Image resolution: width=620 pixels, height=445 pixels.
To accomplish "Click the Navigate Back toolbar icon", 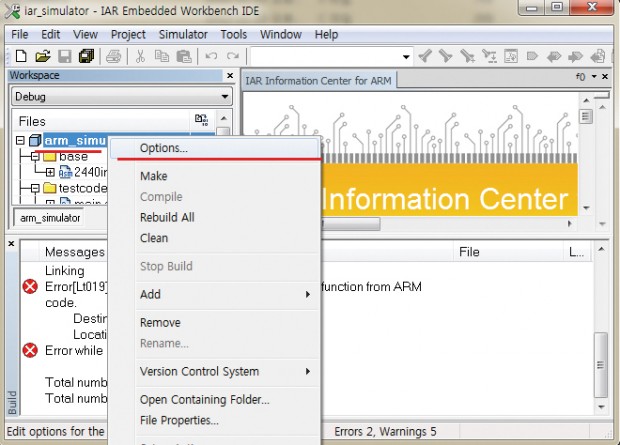I will click(x=554, y=57).
